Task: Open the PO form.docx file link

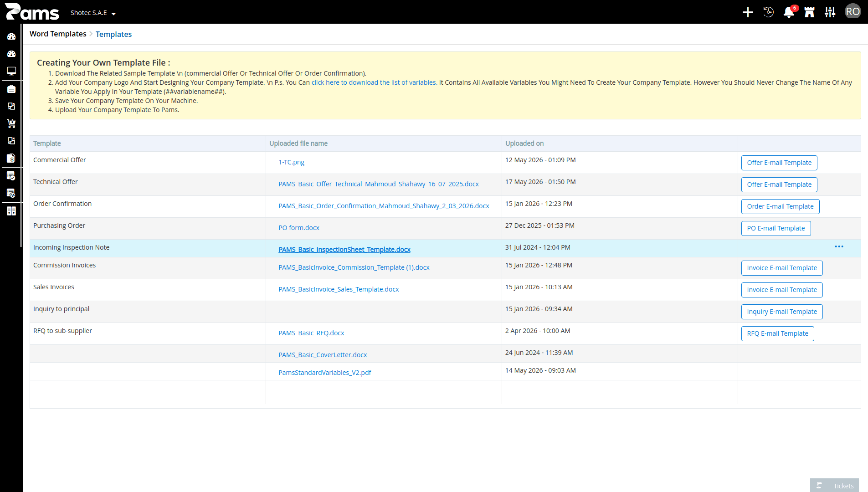Action: click(x=299, y=228)
